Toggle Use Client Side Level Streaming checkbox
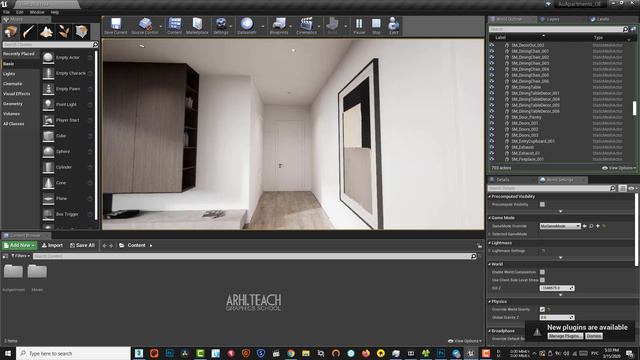The height and width of the screenshot is (360, 640). pyautogui.click(x=542, y=280)
